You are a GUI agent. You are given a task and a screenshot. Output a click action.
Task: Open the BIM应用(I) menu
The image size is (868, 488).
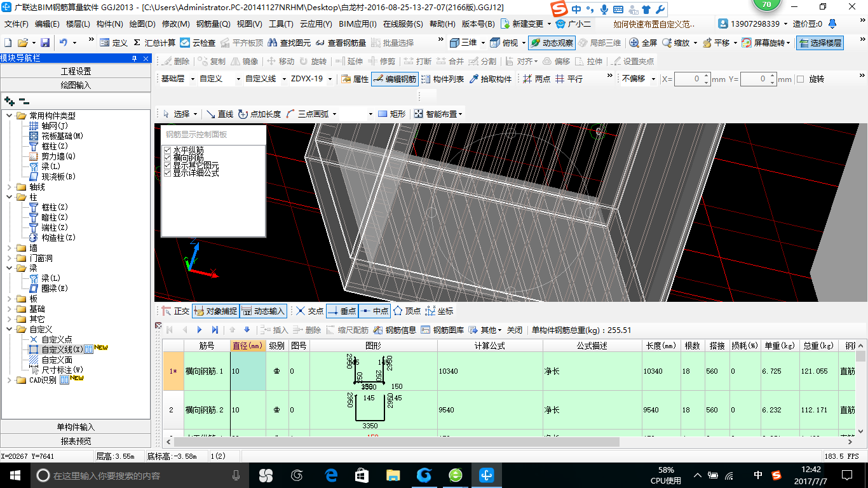point(358,24)
